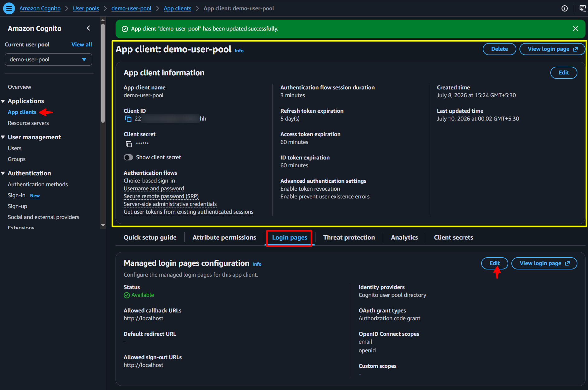Screen dimensions: 588x390
Task: Open User pools breadcrumb link
Action: click(86, 8)
